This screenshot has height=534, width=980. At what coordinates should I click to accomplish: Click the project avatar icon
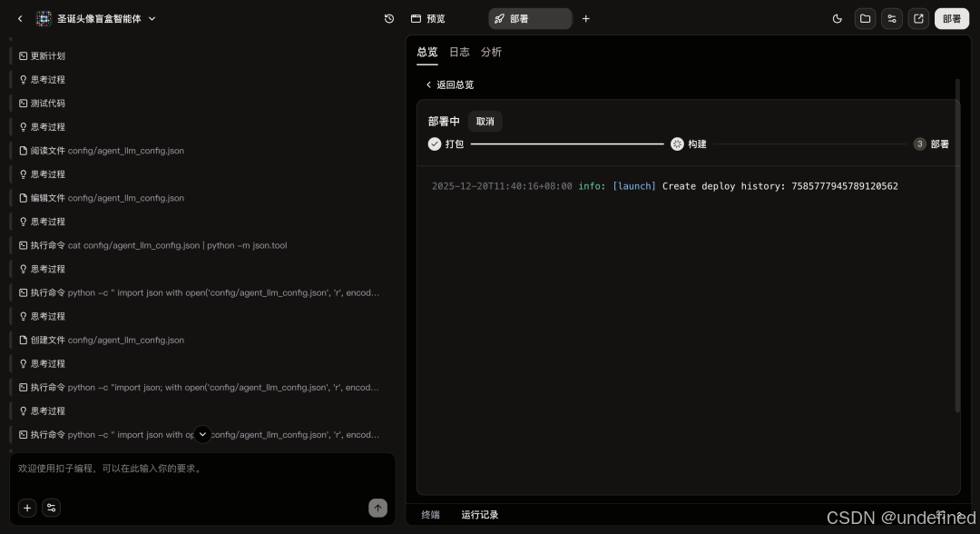point(44,19)
